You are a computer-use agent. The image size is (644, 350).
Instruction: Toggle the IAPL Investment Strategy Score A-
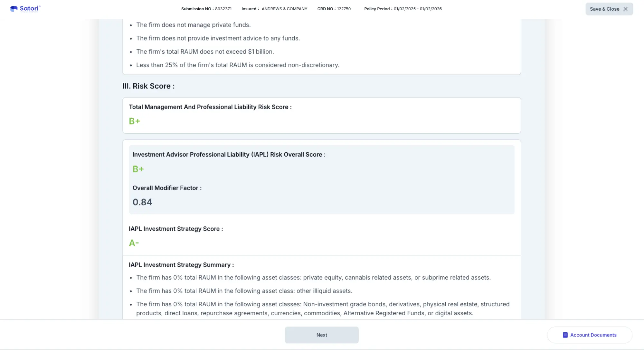click(133, 243)
